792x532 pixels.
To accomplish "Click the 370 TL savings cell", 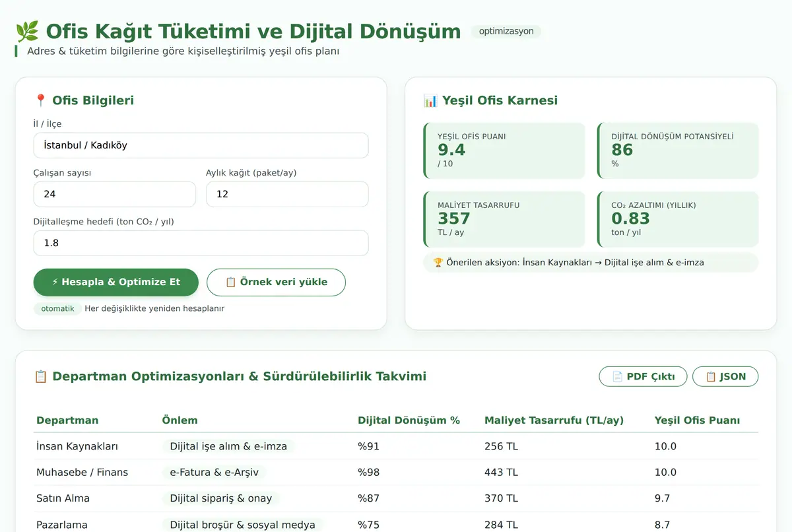I will [x=501, y=498].
